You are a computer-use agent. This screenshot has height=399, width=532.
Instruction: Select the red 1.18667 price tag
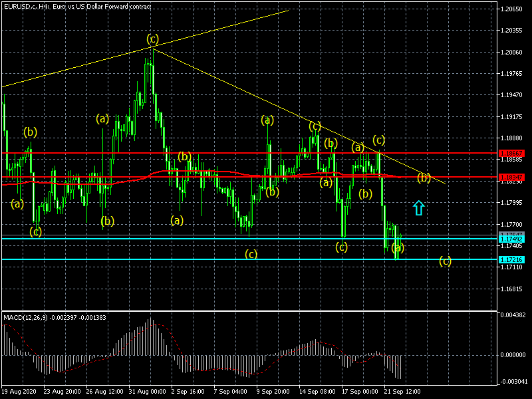pyautogui.click(x=511, y=153)
